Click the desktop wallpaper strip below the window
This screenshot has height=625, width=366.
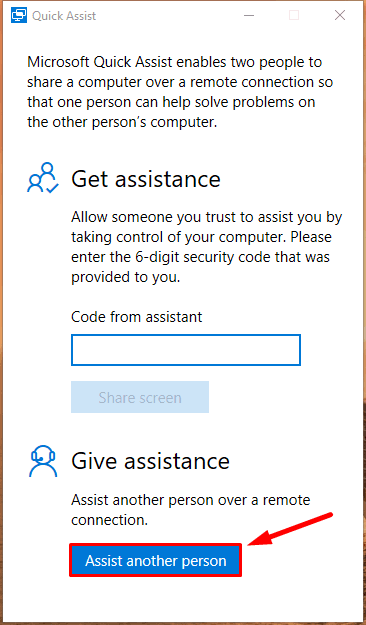coord(183,622)
